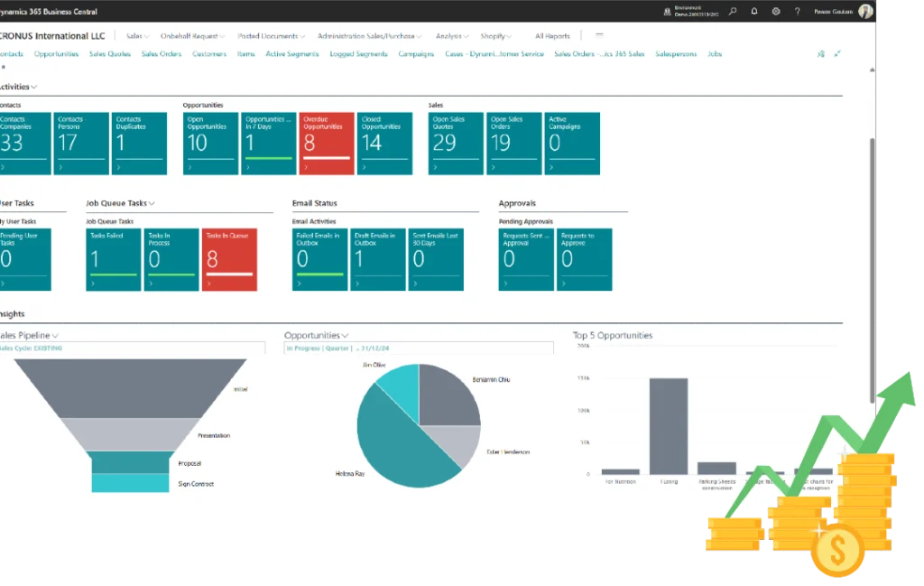Click Sales Cycle EXISTING filter text
This screenshot has width=924, height=586.
coord(31,349)
